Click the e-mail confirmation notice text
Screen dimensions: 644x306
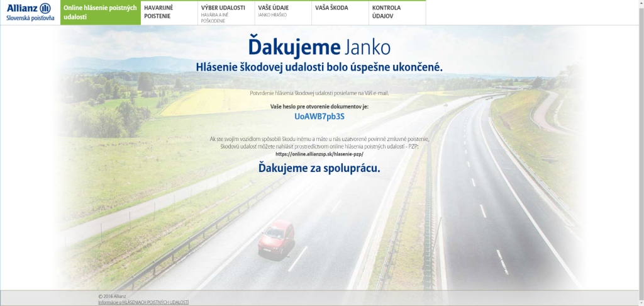[319, 93]
